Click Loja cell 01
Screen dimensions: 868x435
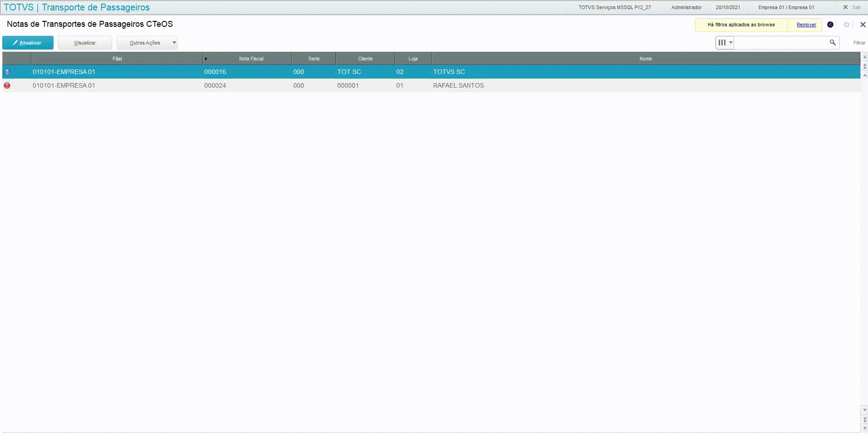pyautogui.click(x=413, y=85)
